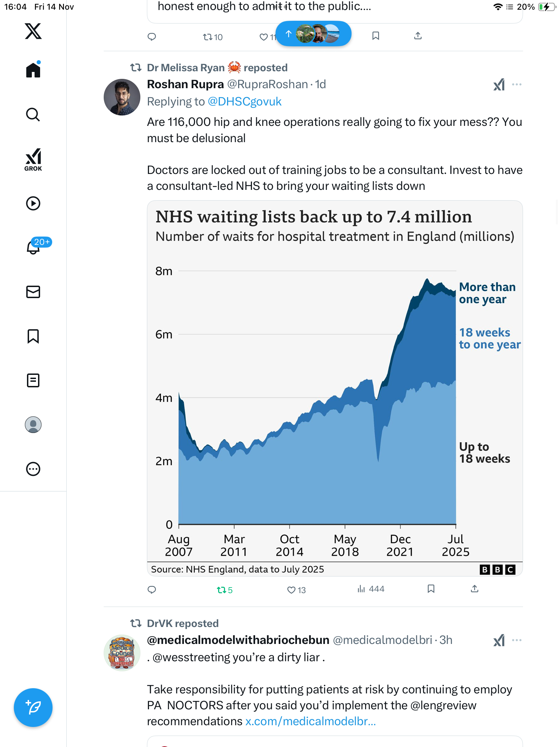Open the BBC NHS waiting lists chart image
The height and width of the screenshot is (747, 560).
[x=335, y=387]
